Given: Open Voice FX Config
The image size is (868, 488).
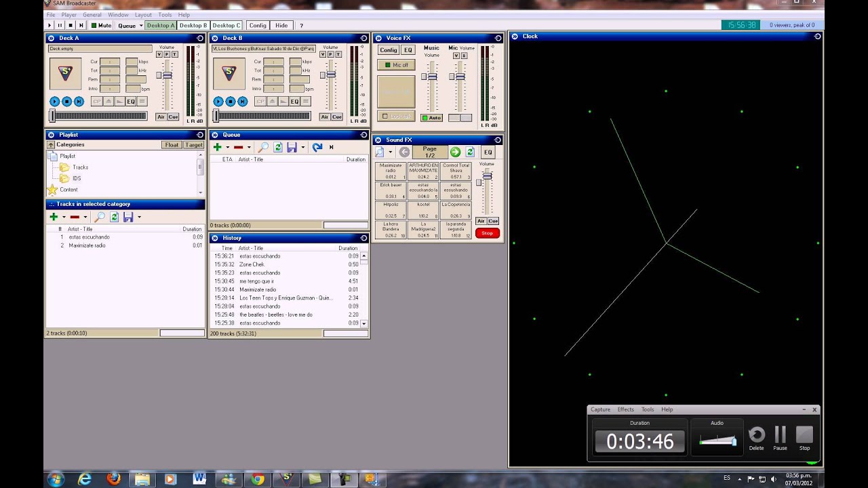Looking at the screenshot, I should [x=389, y=50].
